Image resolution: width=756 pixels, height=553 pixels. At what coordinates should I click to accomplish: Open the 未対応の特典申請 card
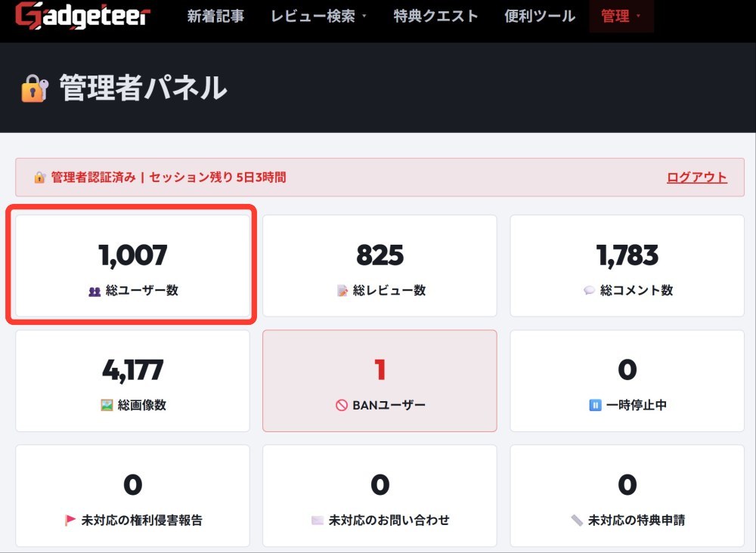tap(627, 496)
